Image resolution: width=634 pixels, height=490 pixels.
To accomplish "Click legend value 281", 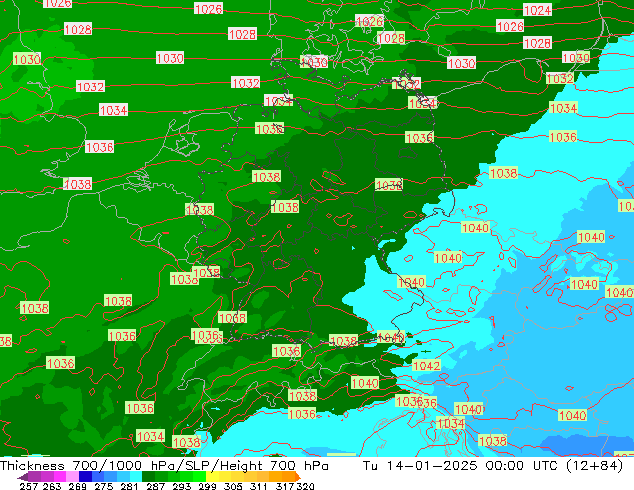I will tap(129, 486).
